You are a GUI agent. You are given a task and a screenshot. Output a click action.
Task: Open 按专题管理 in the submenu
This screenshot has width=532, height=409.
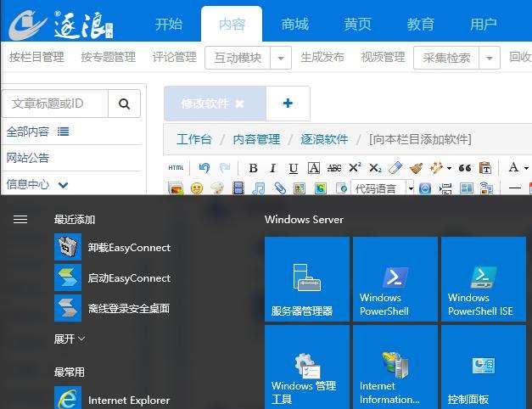pos(109,57)
